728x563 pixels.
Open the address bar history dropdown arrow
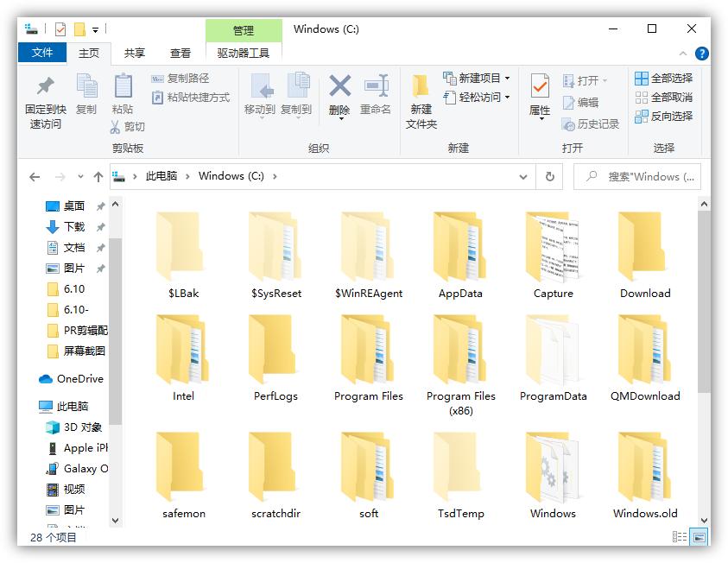[x=522, y=175]
